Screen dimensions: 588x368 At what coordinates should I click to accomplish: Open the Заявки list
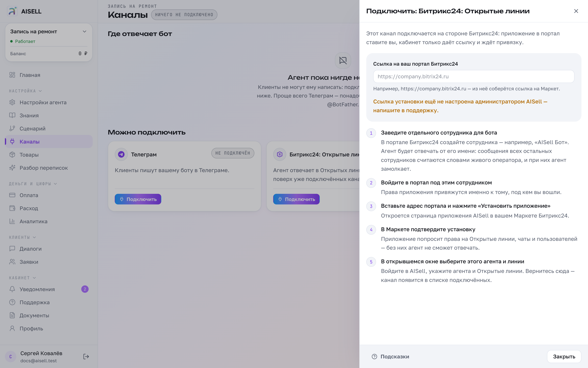coord(49,262)
